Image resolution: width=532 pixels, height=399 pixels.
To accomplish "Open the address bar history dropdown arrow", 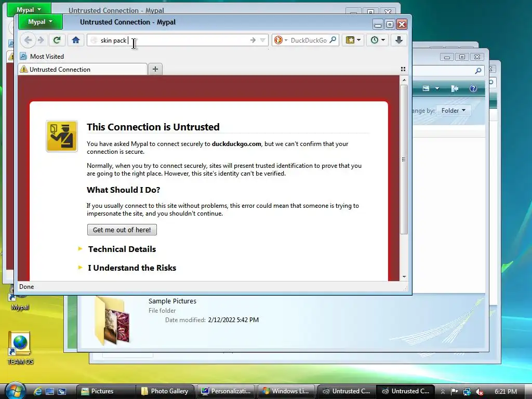I will 262,41.
